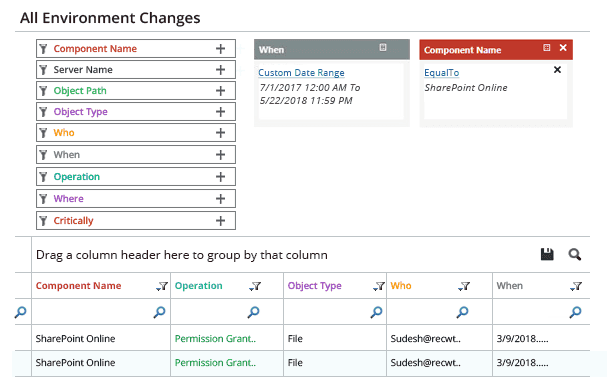This screenshot has height=382, width=612.
Task: Sort by the Who column header
Action: (401, 286)
